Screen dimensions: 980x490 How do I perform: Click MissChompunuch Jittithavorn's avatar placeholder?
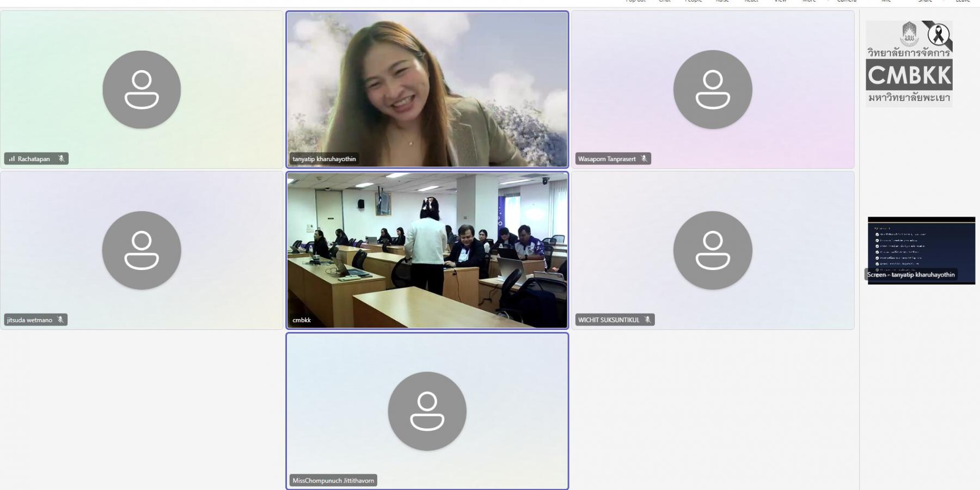(x=427, y=411)
